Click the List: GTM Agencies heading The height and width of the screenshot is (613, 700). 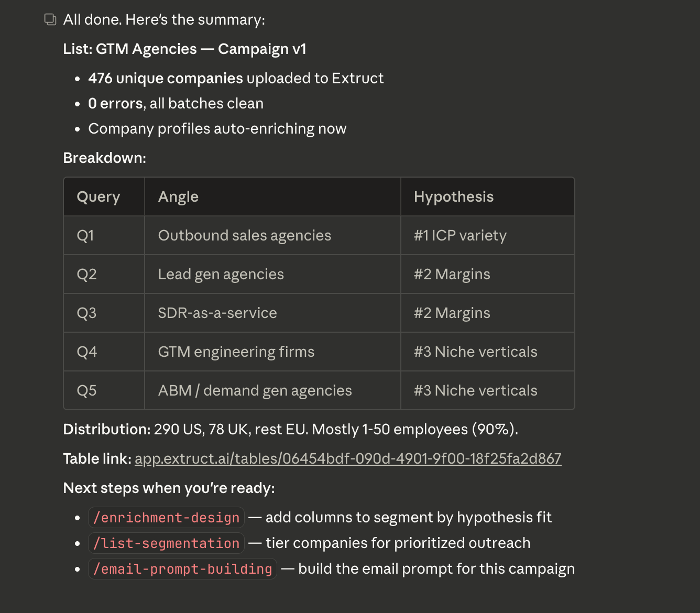click(x=184, y=49)
